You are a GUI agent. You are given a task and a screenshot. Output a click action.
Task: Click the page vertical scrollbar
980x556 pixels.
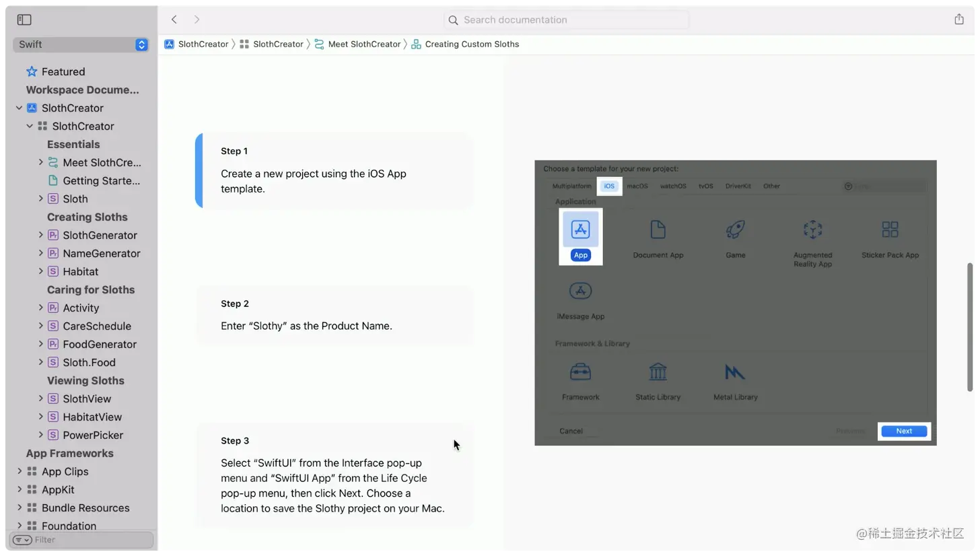pos(970,326)
